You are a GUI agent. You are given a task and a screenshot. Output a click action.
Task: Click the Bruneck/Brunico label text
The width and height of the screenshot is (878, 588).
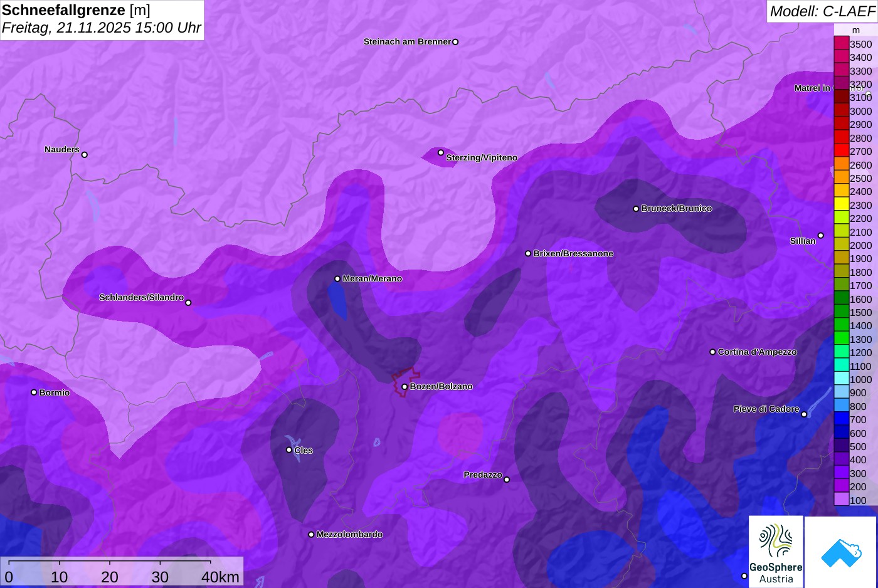point(676,208)
